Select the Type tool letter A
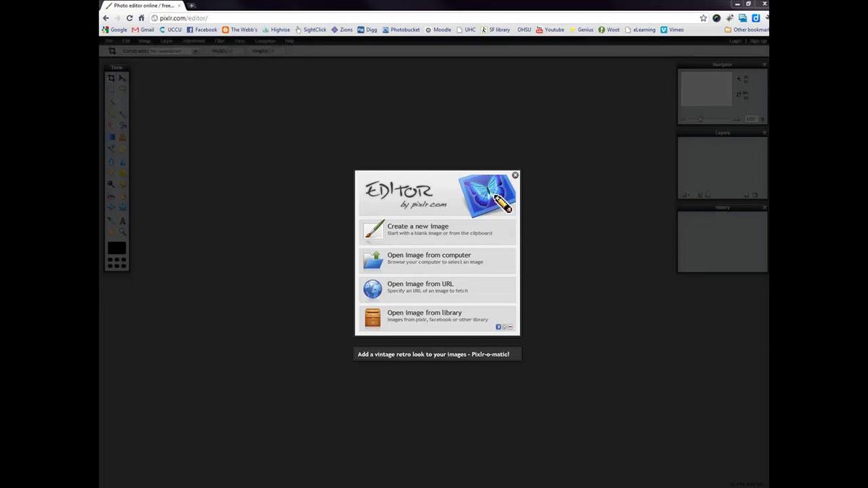Viewport: 868px width, 488px height. point(122,220)
